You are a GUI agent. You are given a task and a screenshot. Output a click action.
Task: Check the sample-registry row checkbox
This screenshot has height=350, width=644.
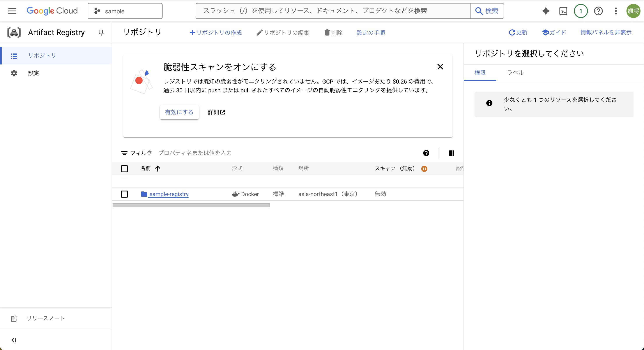[124, 194]
